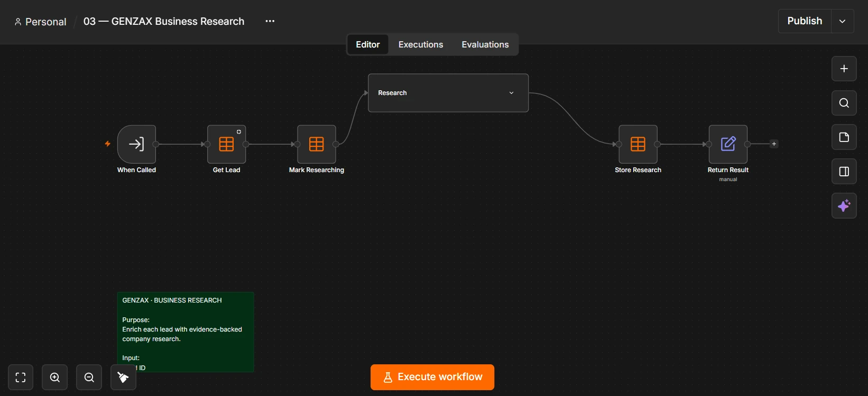Open the AI assistant sparkle button
The image size is (868, 396).
[844, 206]
